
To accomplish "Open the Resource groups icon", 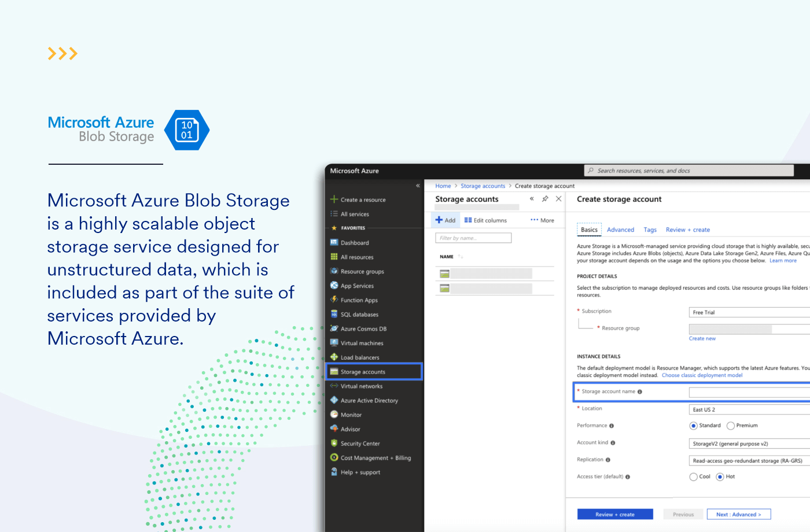I will click(x=334, y=271).
